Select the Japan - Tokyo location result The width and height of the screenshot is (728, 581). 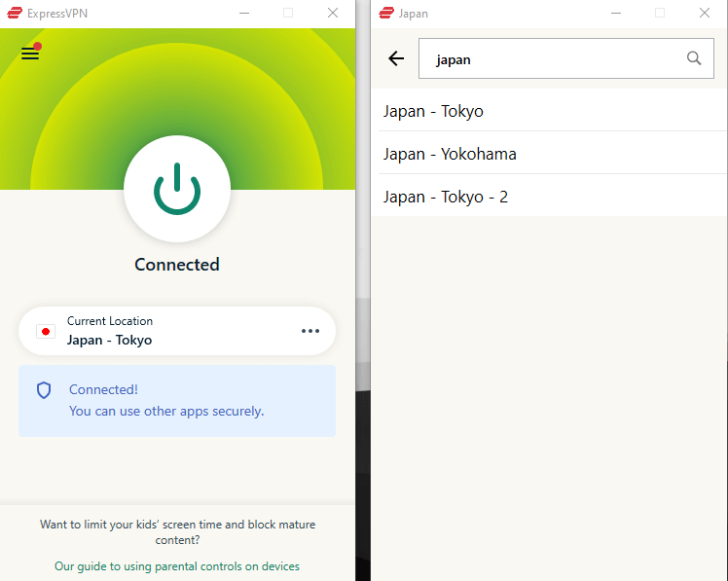point(549,111)
